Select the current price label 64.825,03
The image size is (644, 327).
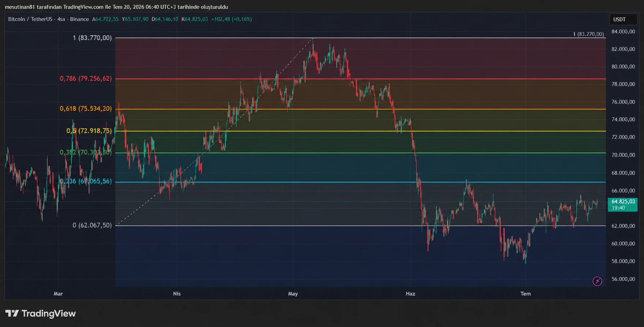click(622, 204)
